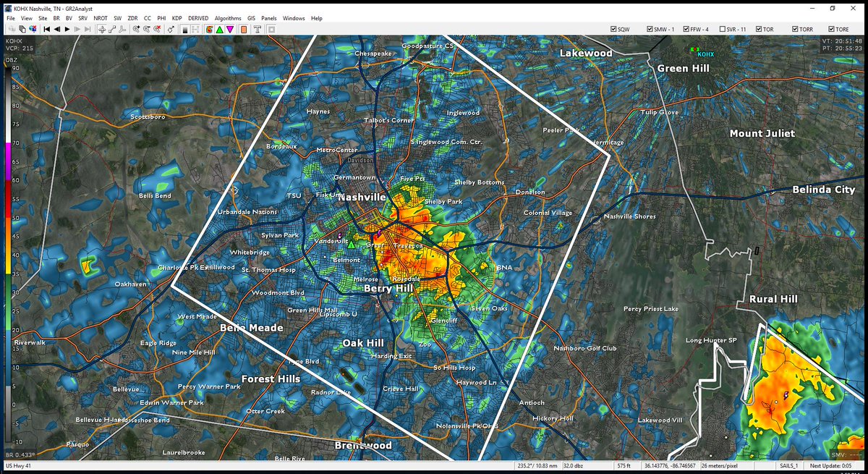Select the text annotation tool

(x=258, y=30)
